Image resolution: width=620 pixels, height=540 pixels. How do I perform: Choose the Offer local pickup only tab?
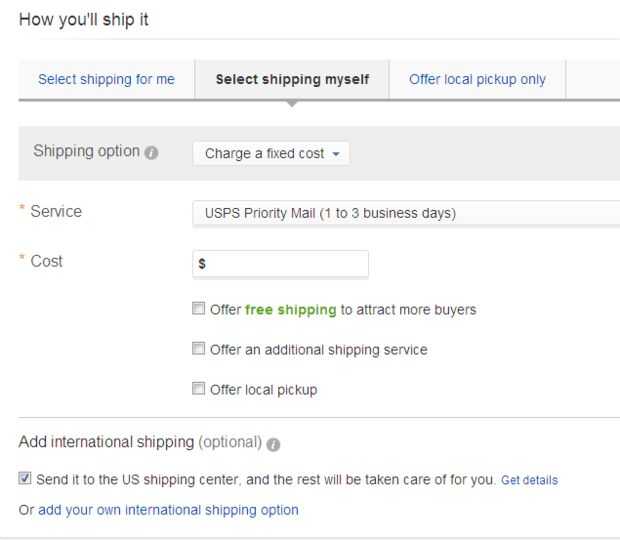pyautogui.click(x=477, y=79)
